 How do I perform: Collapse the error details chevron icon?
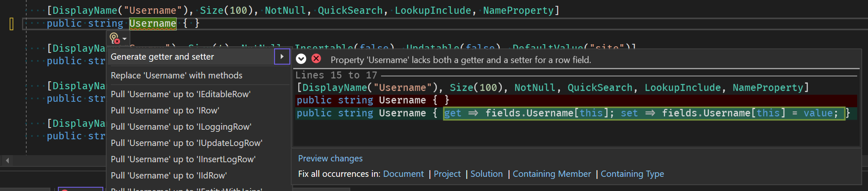click(301, 59)
